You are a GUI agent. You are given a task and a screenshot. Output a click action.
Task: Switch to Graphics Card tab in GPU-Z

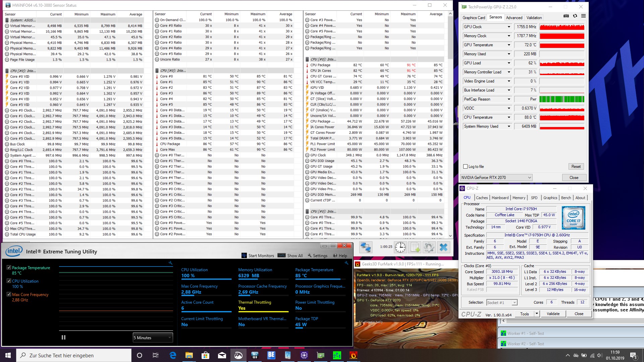[474, 18]
